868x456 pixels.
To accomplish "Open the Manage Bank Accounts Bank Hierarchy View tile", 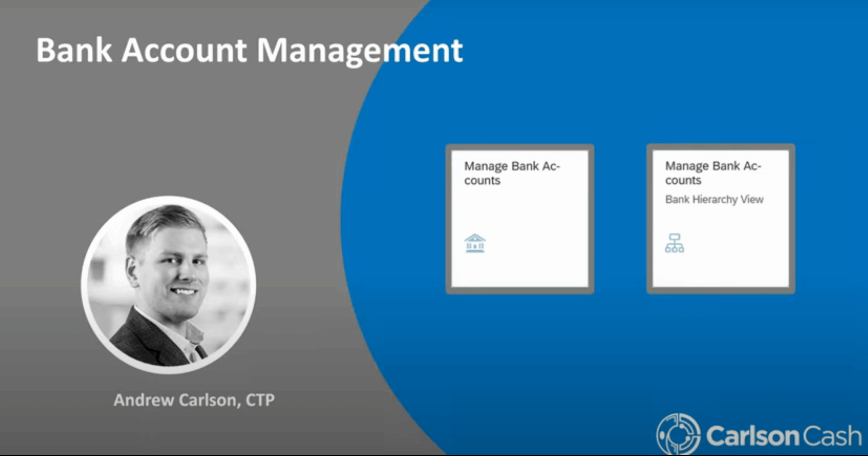I will [x=721, y=219].
